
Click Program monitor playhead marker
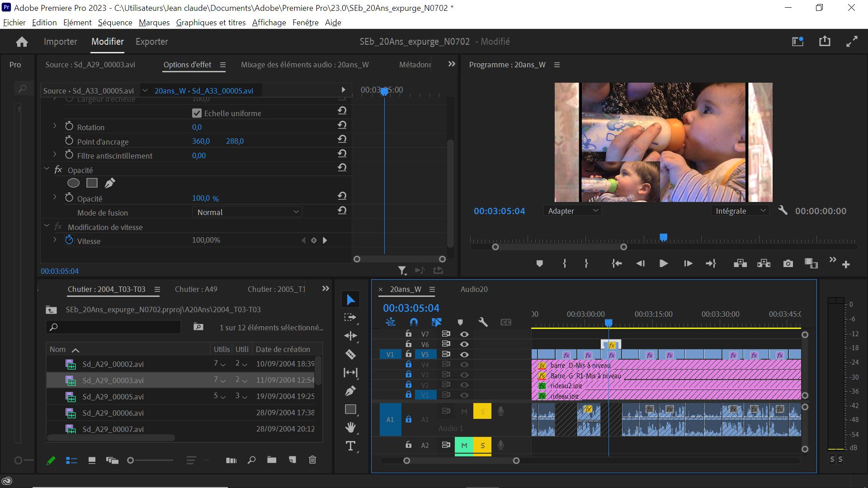tap(663, 237)
